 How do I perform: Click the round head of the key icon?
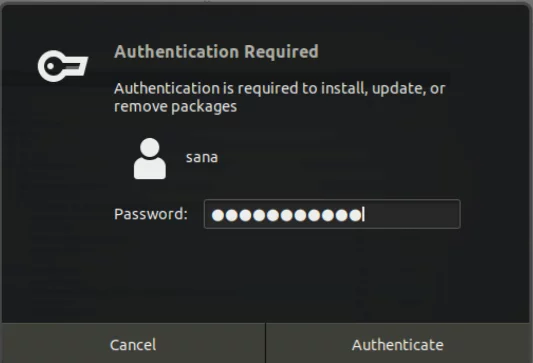[x=51, y=66]
